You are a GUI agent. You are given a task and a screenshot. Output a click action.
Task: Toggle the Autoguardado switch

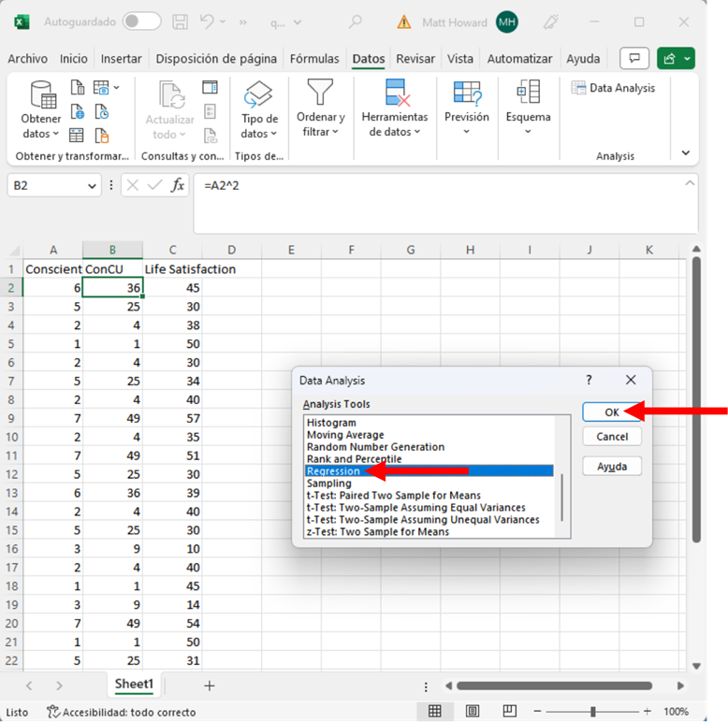pos(141,22)
